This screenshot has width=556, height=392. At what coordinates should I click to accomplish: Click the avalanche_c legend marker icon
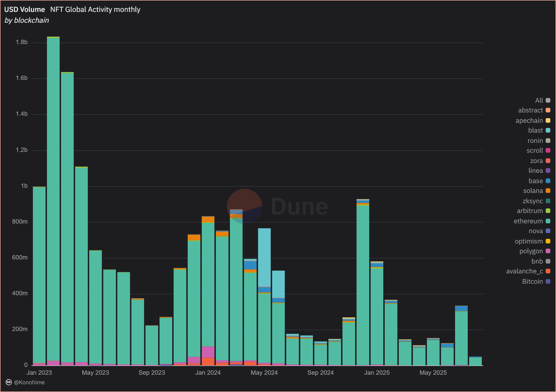point(547,271)
